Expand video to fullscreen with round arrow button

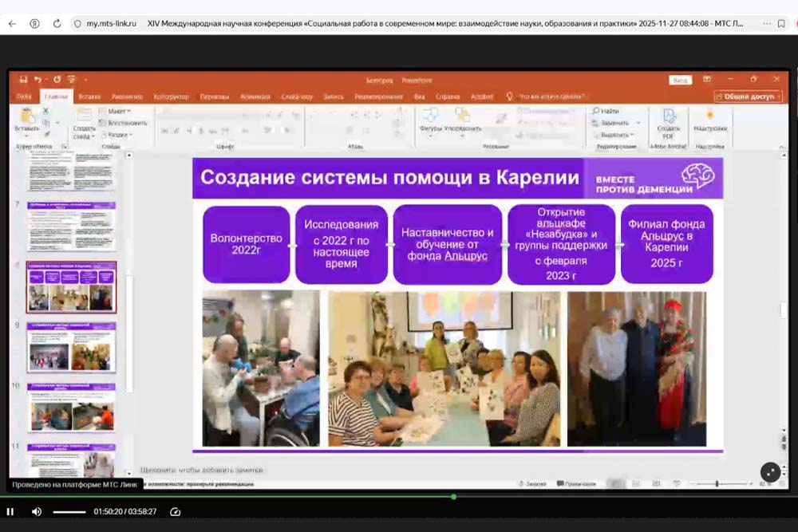click(x=769, y=471)
